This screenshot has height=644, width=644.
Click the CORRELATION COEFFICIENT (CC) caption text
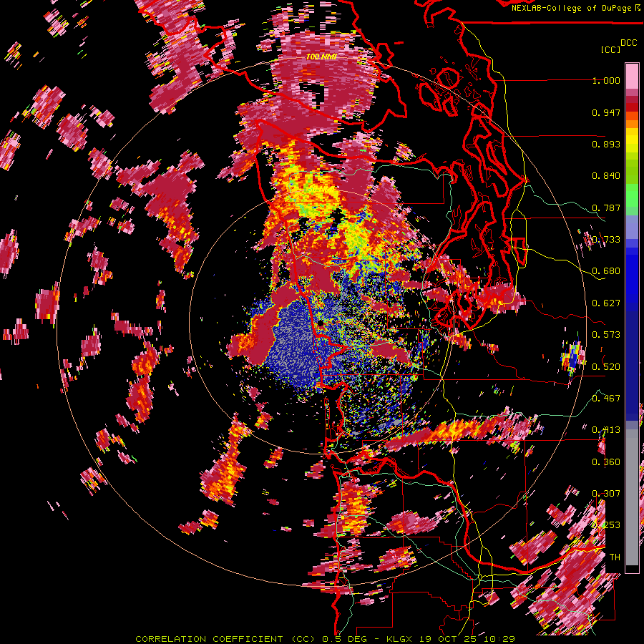point(225,639)
